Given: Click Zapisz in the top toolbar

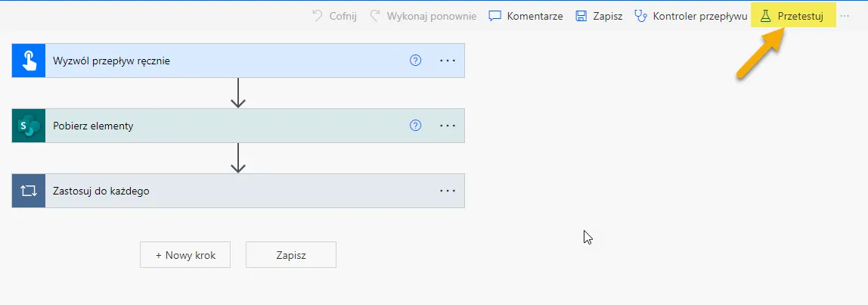Looking at the screenshot, I should pos(599,16).
